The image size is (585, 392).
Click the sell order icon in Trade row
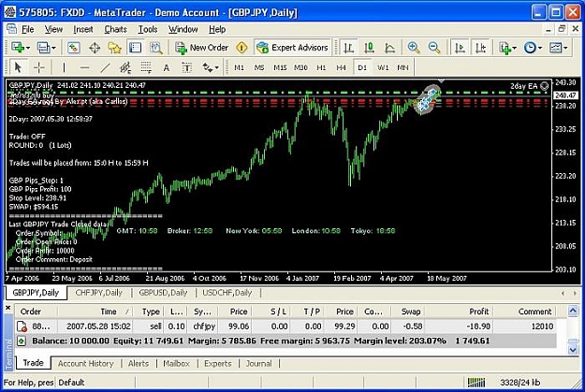coord(22,327)
